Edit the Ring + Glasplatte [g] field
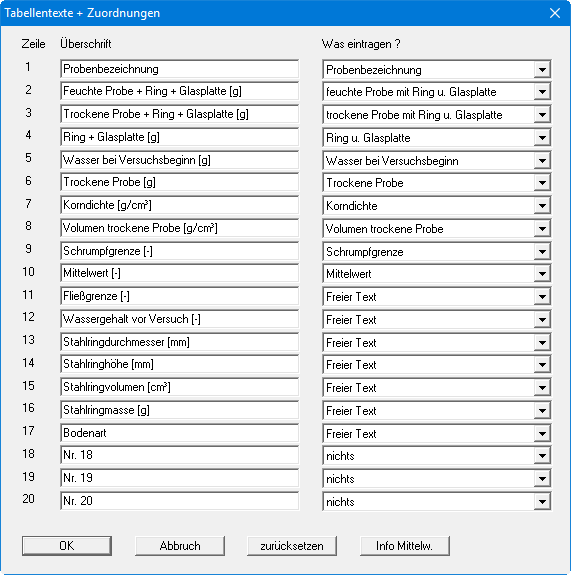 pyautogui.click(x=179, y=137)
